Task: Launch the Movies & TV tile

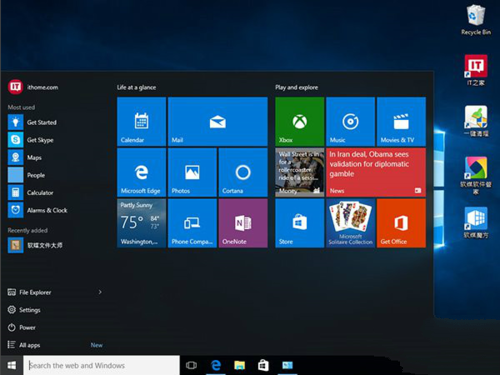Action: click(401, 122)
